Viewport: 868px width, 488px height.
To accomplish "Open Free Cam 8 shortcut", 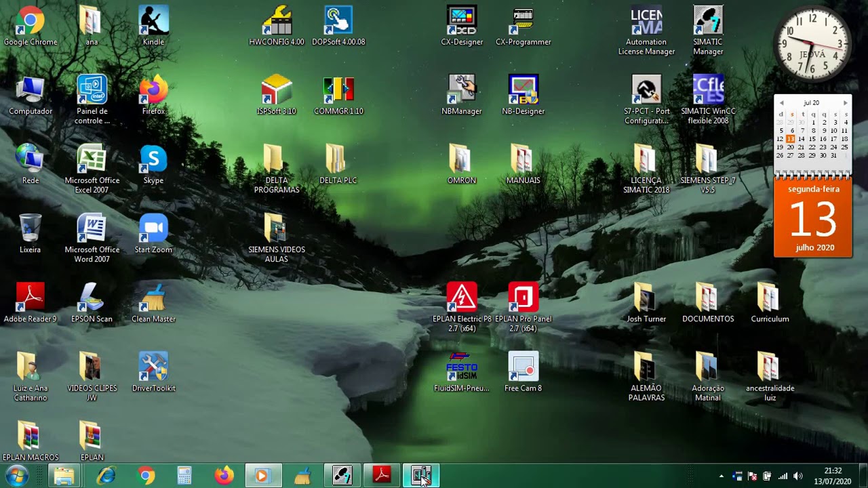I will click(x=524, y=371).
